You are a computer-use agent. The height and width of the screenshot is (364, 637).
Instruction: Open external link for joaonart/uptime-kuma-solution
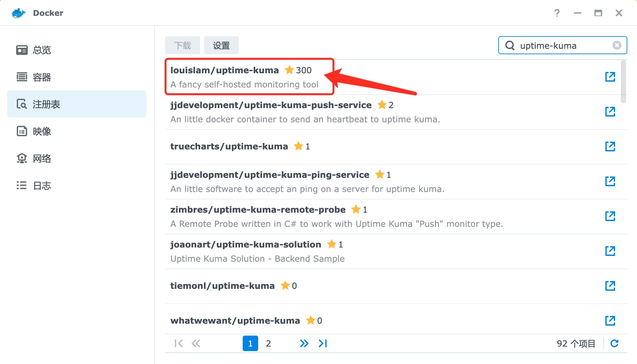[x=610, y=251]
